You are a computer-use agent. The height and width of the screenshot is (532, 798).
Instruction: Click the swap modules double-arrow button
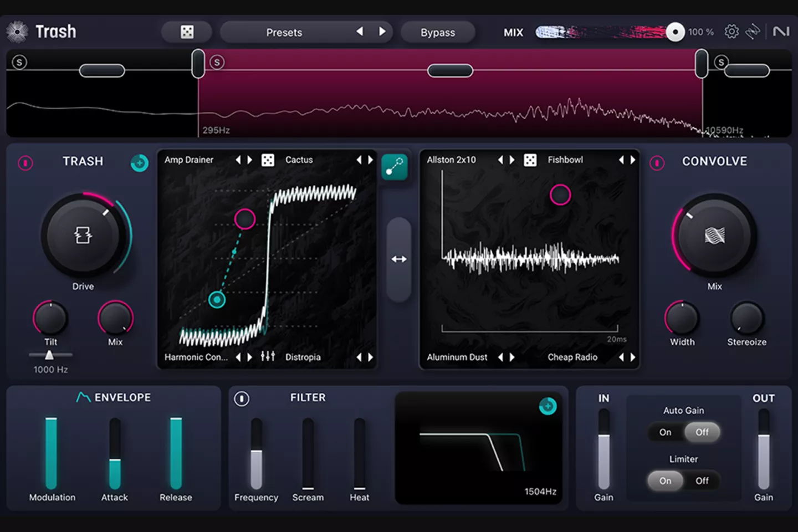pos(398,259)
